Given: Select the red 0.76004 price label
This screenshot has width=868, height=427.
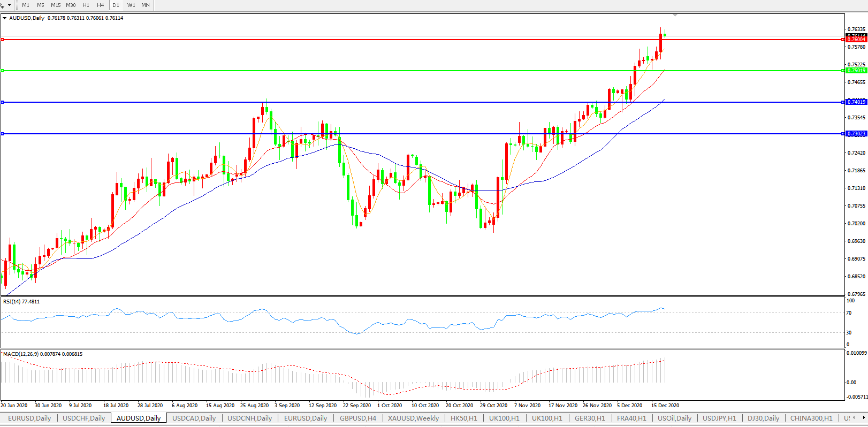Looking at the screenshot, I should [856, 40].
